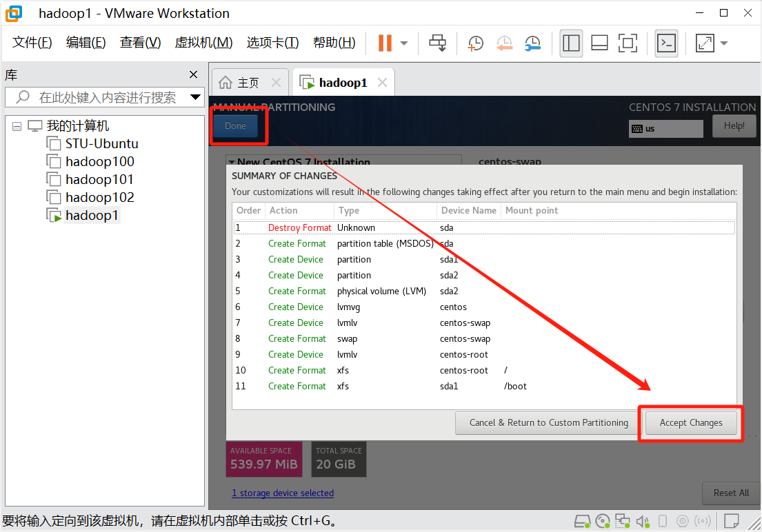Click the hard disk status bar icon

(x=582, y=522)
